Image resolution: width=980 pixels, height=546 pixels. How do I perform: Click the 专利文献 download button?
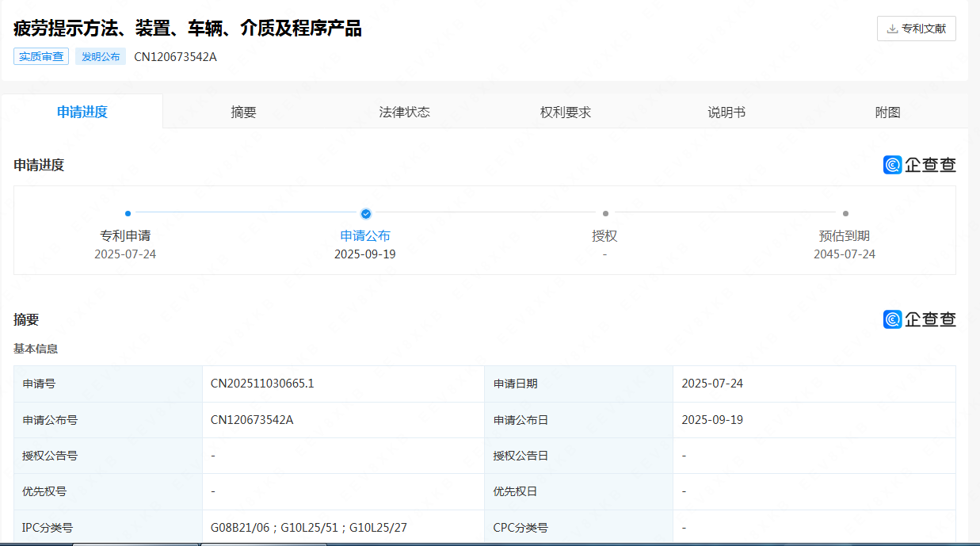917,29
